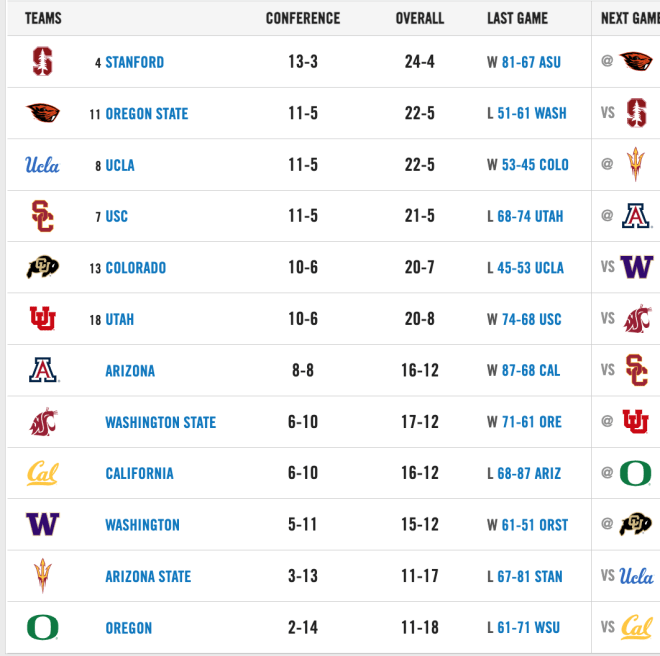660x656 pixels.
Task: Click the Arizona State pitchfork logo in Teams column
Action: click(x=43, y=576)
